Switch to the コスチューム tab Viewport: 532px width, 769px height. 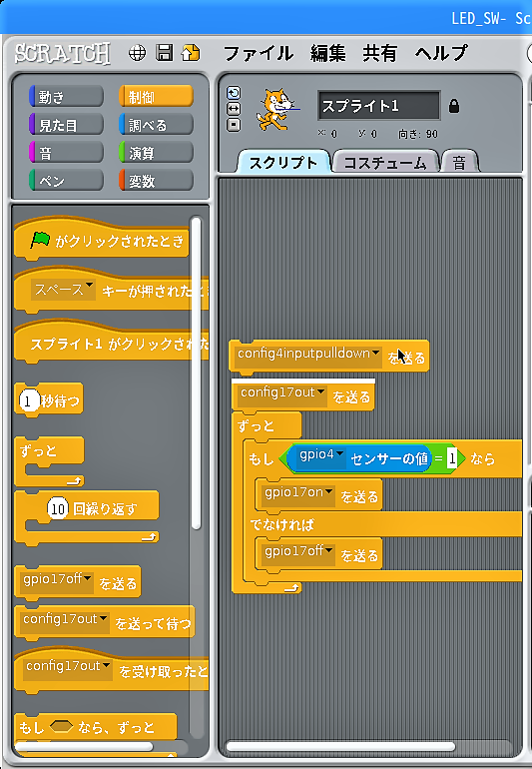click(385, 163)
